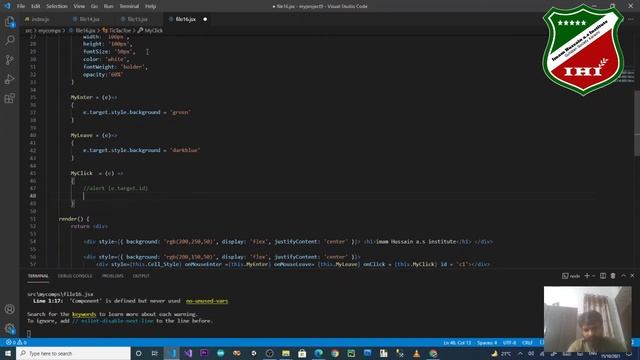Click the render() method line
The width and height of the screenshot is (640, 360).
tap(74, 219)
